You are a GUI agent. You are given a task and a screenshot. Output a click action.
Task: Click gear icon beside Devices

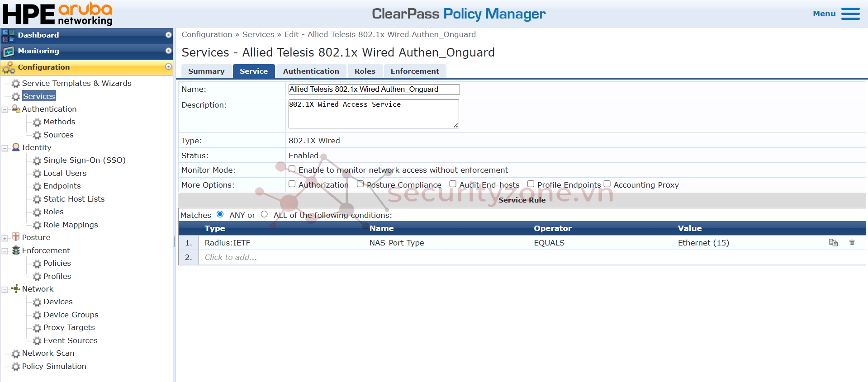[37, 302]
